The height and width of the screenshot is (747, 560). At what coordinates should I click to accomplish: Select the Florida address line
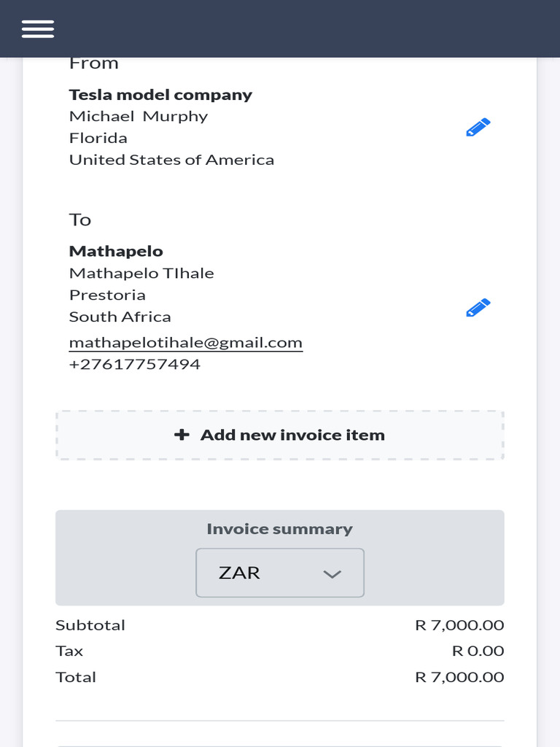pos(98,138)
